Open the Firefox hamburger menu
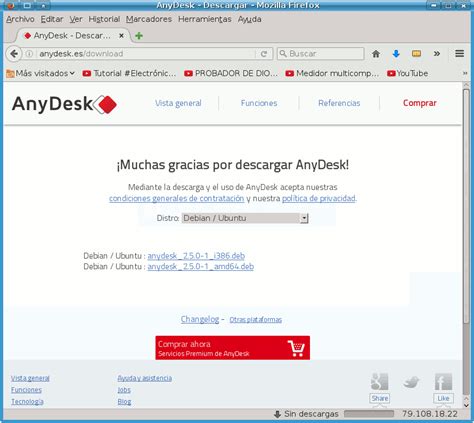The width and height of the screenshot is (474, 423). 459,53
